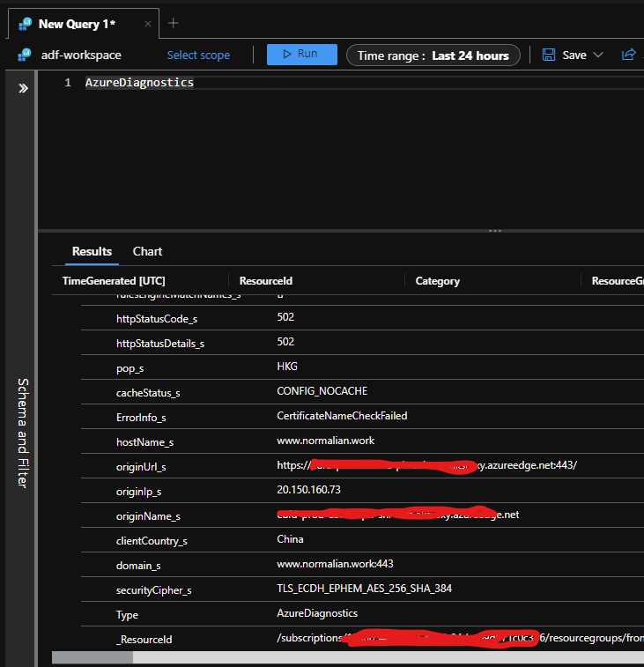Viewport: 644px width, 667px height.
Task: Click the pop_s value HKG
Action: point(287,367)
